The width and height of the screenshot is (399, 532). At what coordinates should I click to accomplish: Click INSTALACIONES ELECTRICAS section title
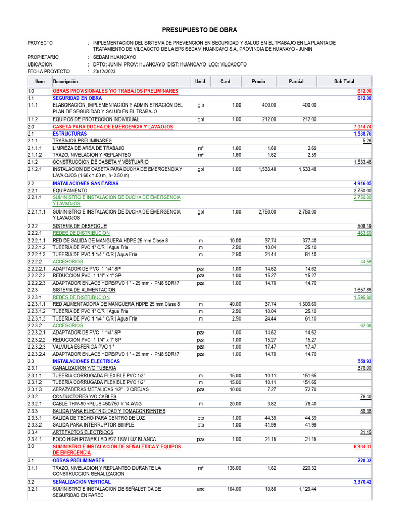[86, 362]
